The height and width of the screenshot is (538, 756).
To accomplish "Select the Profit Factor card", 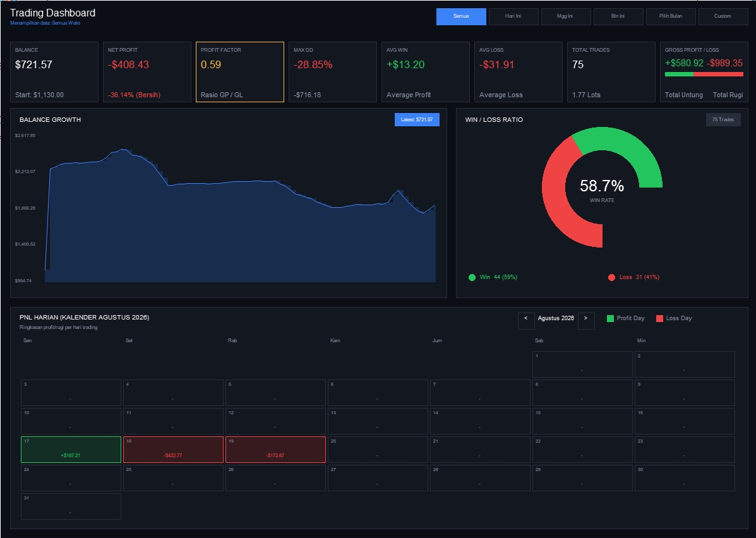I will 239,72.
